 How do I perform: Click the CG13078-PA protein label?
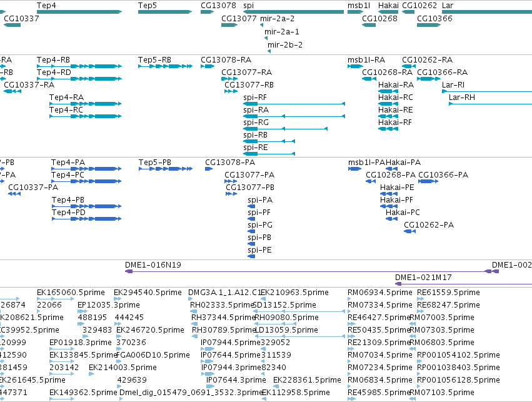click(230, 163)
